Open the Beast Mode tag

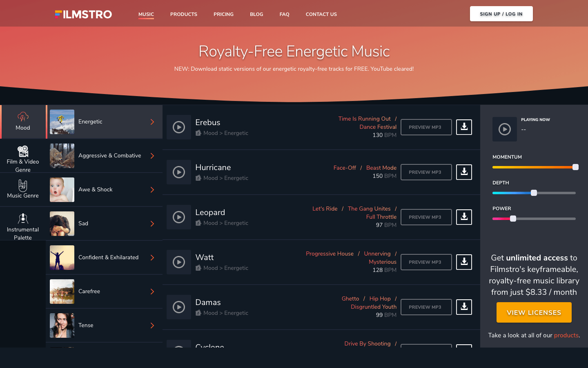click(381, 168)
